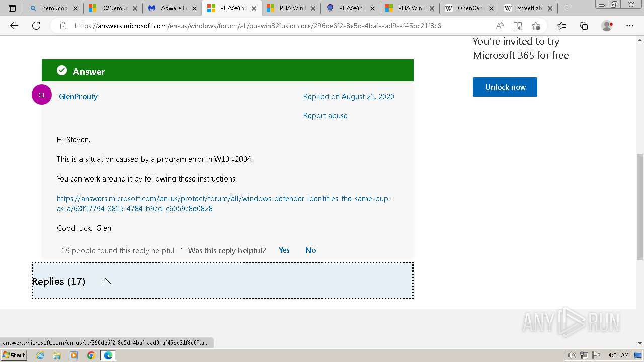The image size is (644, 362).
Task: Click the 'Replied on August 21, 2020' text
Action: 349,97
